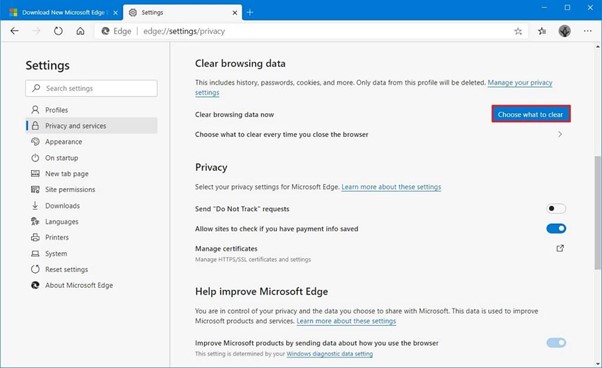Toggle Send Do Not Track requests
The image size is (602, 368).
click(x=556, y=208)
